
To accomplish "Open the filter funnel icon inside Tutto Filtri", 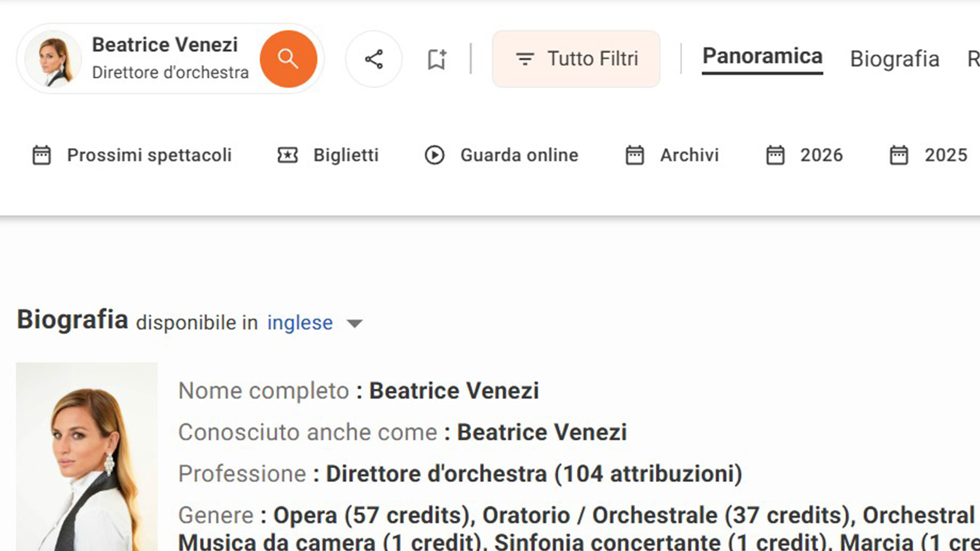I will 525,58.
